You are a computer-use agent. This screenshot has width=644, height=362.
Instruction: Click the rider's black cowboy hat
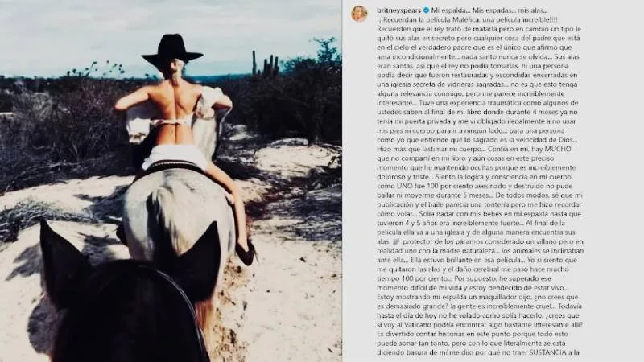coord(172,51)
